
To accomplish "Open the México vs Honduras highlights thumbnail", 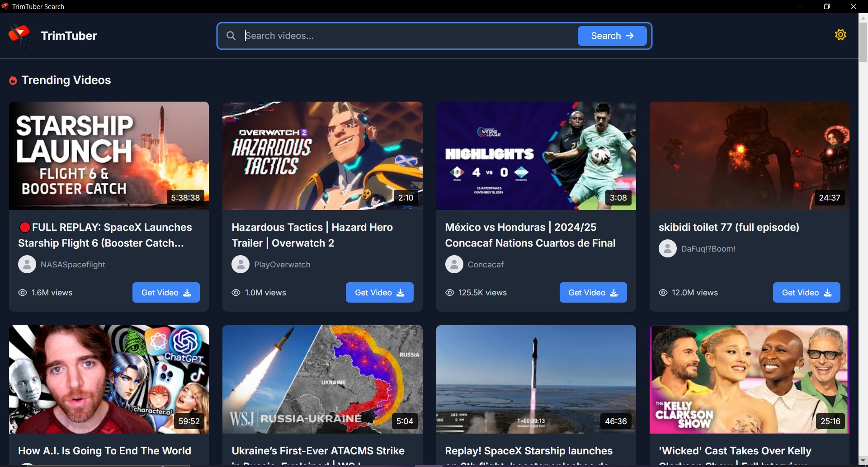I will tap(536, 156).
